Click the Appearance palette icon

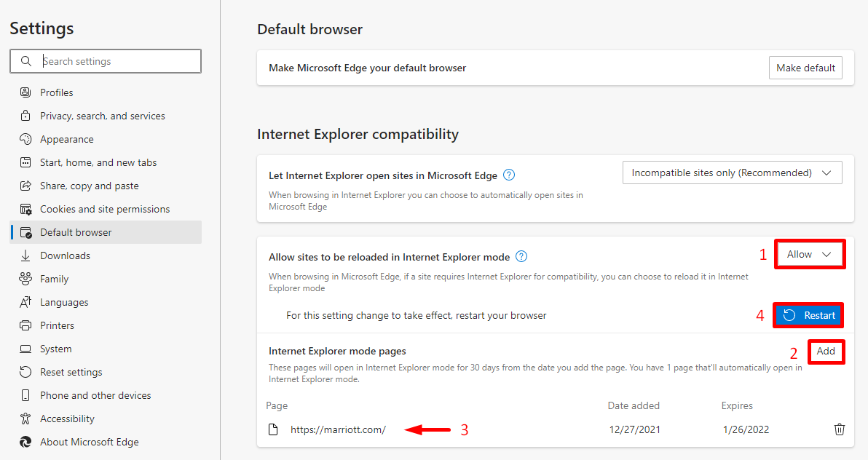click(x=25, y=139)
